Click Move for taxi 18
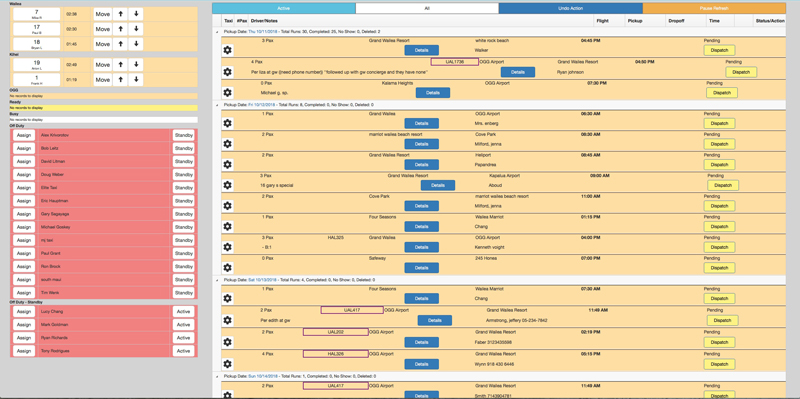This screenshot has height=399, width=800. pos(103,44)
